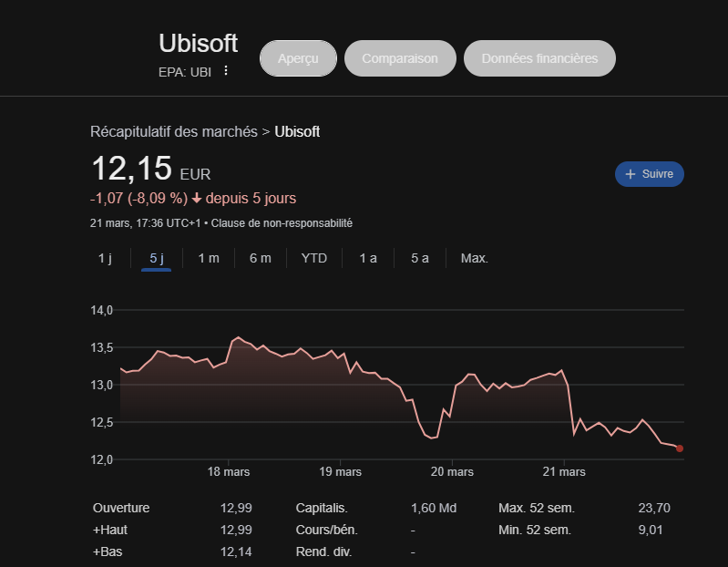Click the Ouverture value 12,99
Screen dimensions: 728x567
tap(236, 508)
